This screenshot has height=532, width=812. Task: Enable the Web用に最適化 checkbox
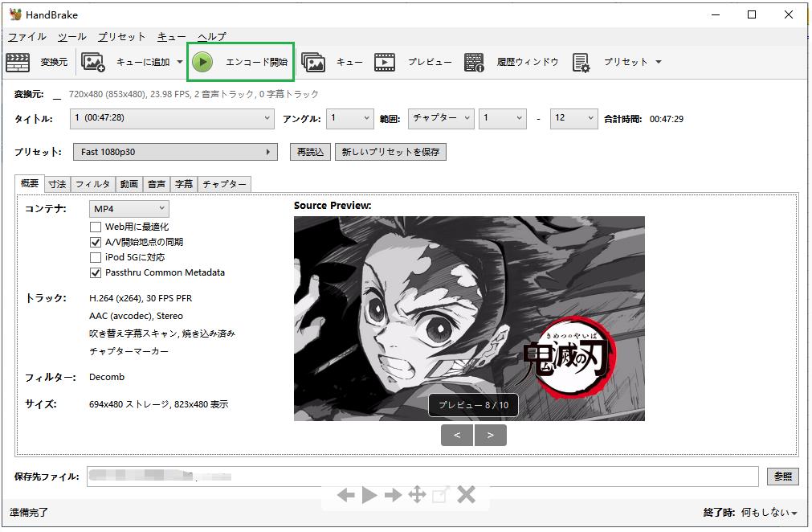click(x=96, y=227)
